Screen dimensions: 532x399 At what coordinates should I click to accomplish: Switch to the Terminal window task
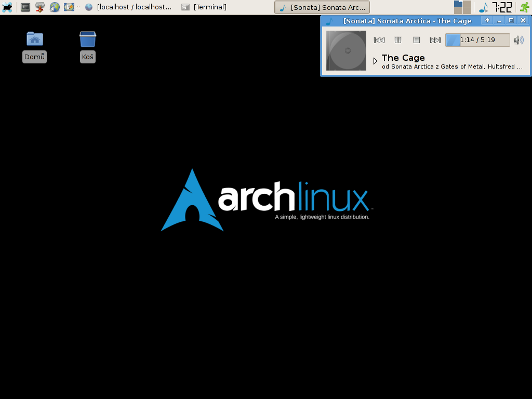(204, 7)
